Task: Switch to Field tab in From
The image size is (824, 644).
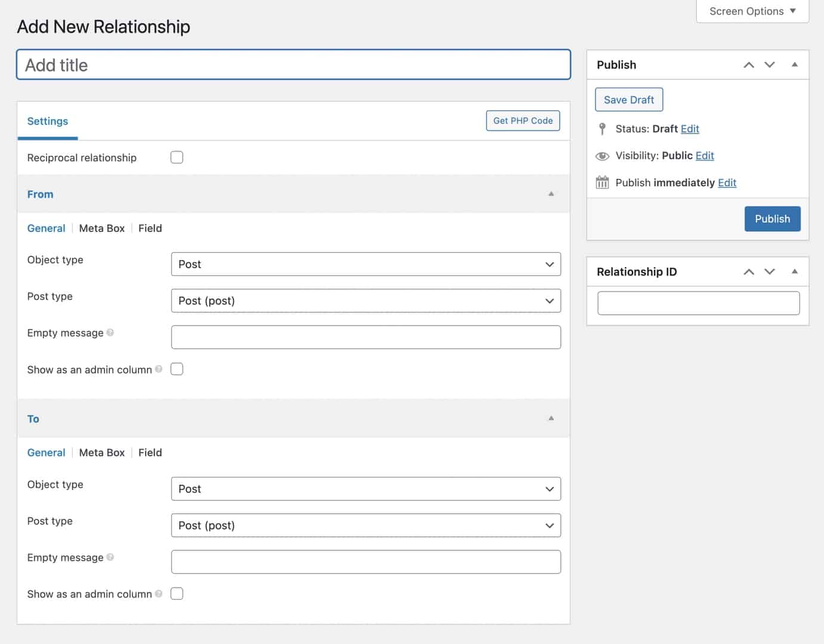Action: click(150, 228)
